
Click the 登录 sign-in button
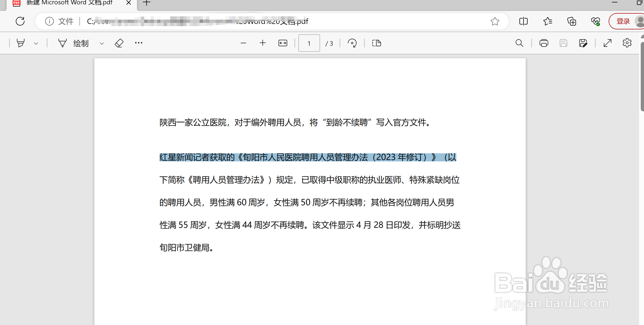pos(623,21)
